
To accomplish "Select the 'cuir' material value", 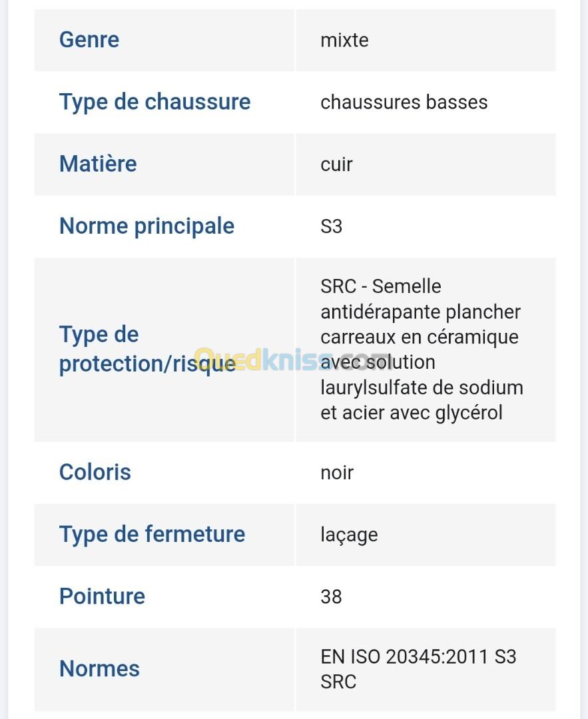I will tap(336, 164).
